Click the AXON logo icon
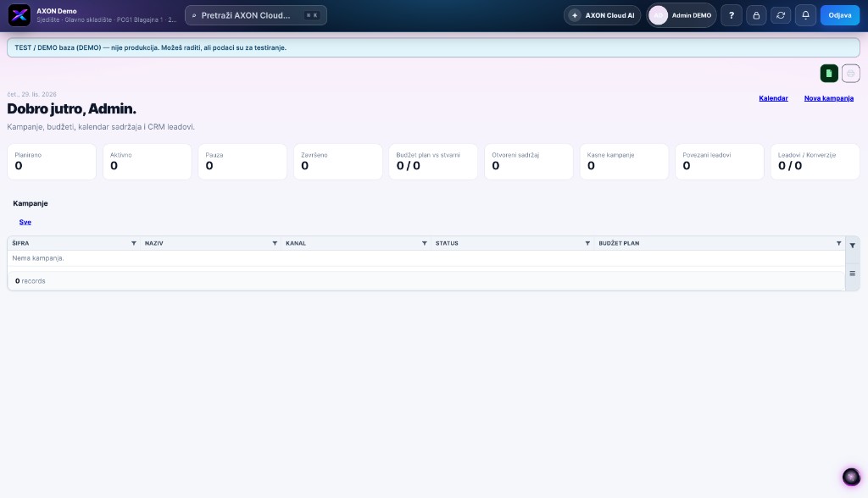Viewport: 868px width, 498px height. point(19,15)
